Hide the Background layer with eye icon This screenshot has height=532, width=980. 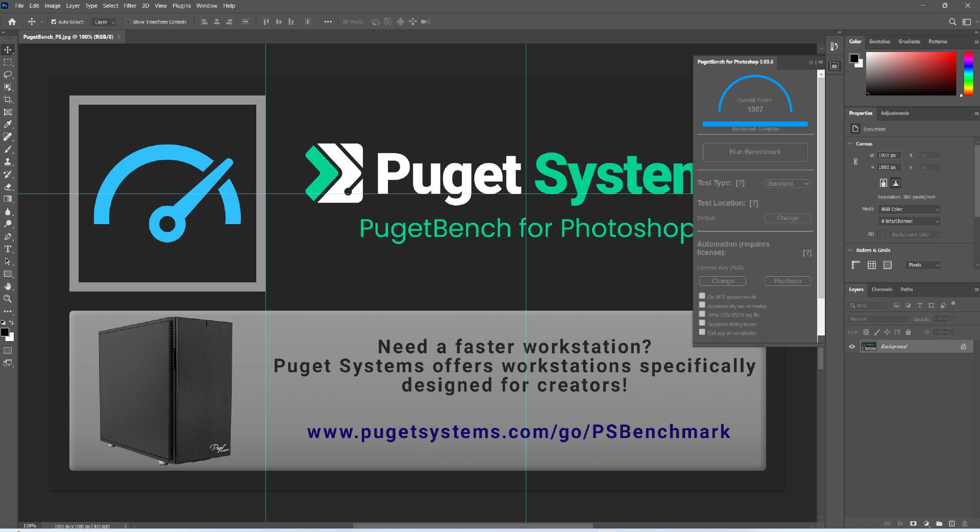click(852, 347)
